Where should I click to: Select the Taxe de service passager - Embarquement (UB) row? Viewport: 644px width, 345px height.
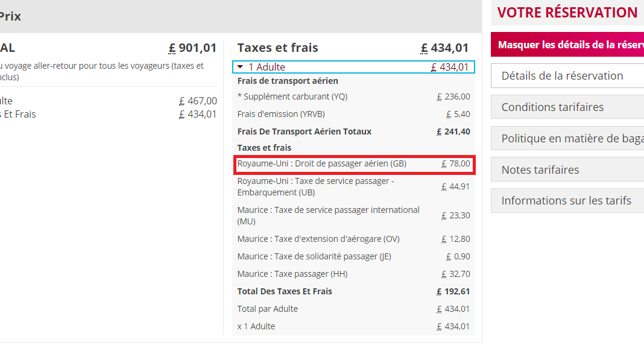(x=316, y=186)
